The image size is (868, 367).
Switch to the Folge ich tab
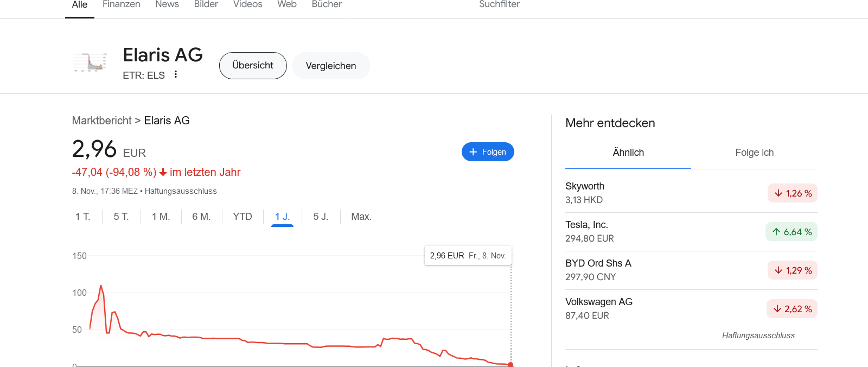(x=754, y=153)
